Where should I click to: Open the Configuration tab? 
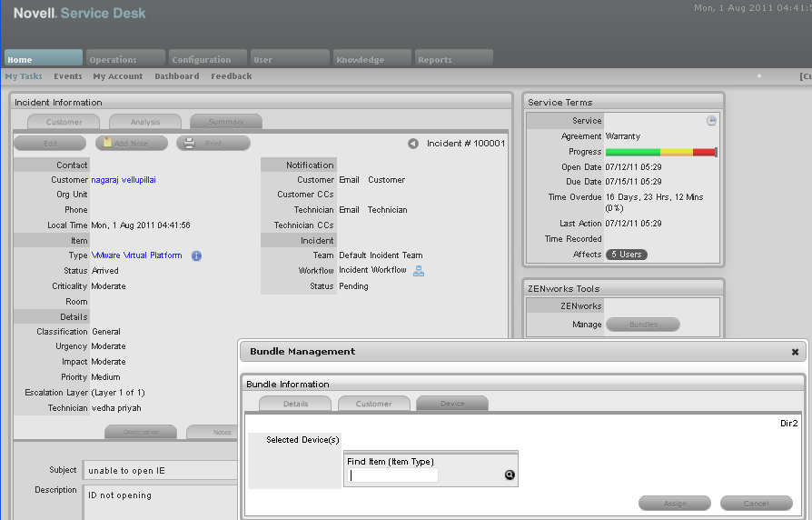point(208,58)
